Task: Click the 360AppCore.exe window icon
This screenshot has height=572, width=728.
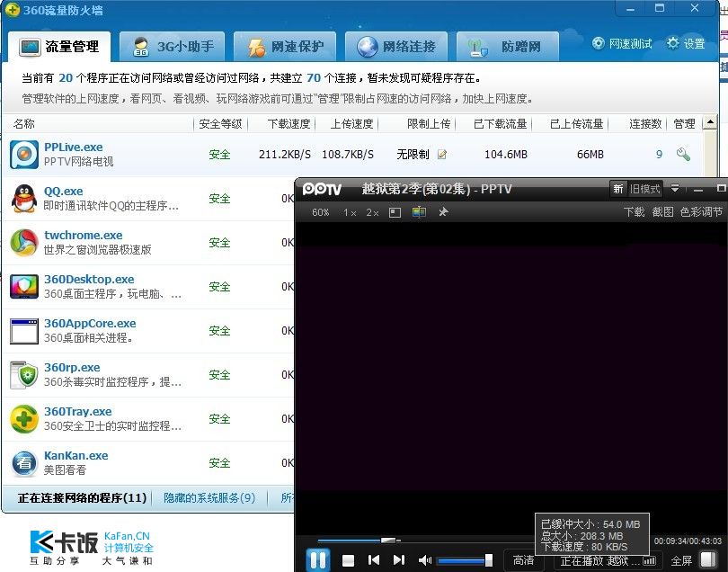Action: [x=24, y=331]
